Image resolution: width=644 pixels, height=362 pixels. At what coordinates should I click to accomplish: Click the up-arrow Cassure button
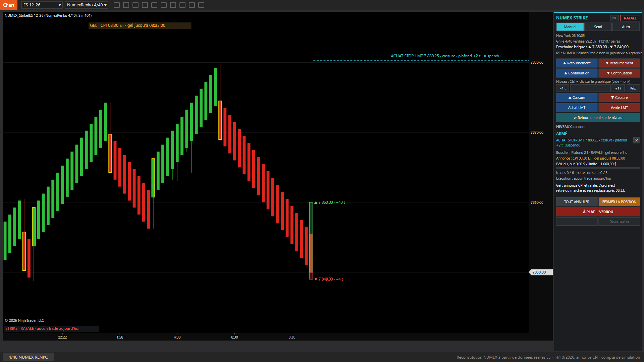(x=577, y=98)
